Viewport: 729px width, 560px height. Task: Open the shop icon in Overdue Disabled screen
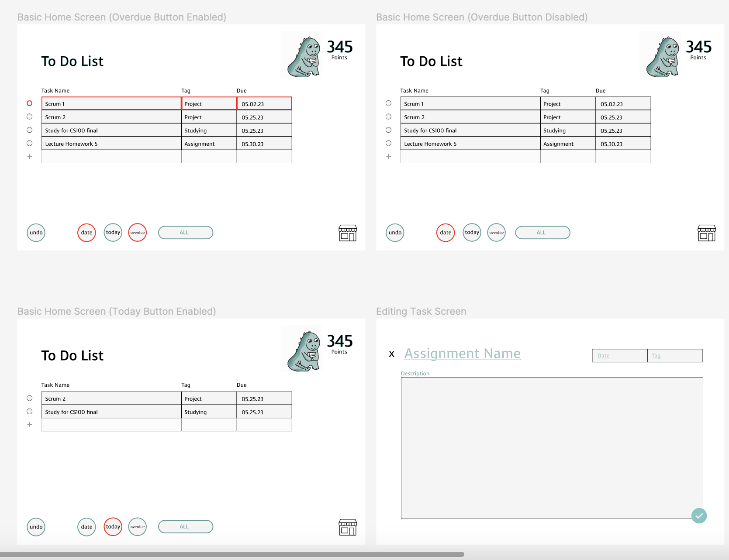pyautogui.click(x=707, y=233)
